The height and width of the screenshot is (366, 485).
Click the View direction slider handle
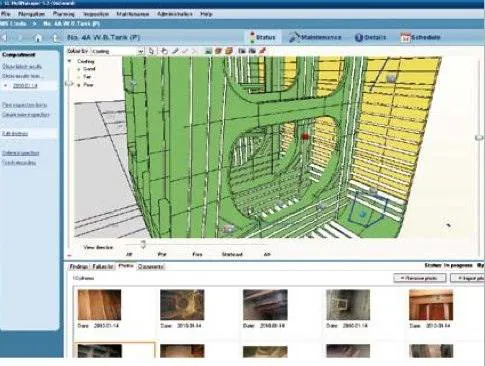point(143,244)
